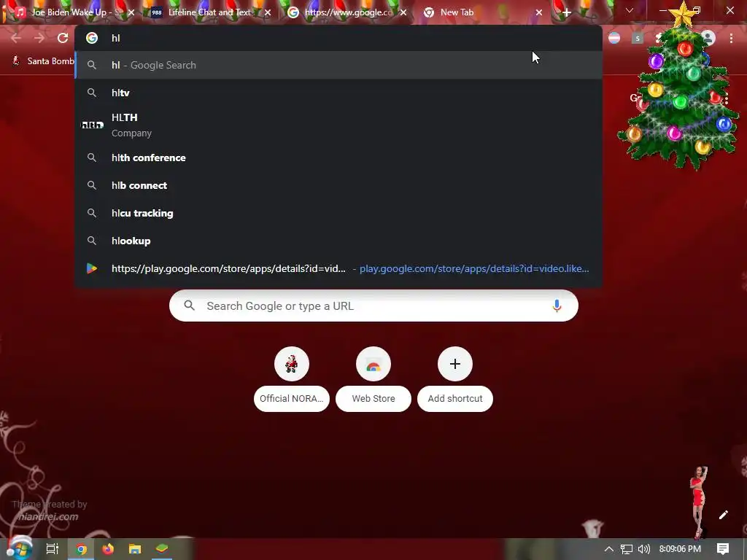Select the 'hlth conference' suggestion

(338, 157)
